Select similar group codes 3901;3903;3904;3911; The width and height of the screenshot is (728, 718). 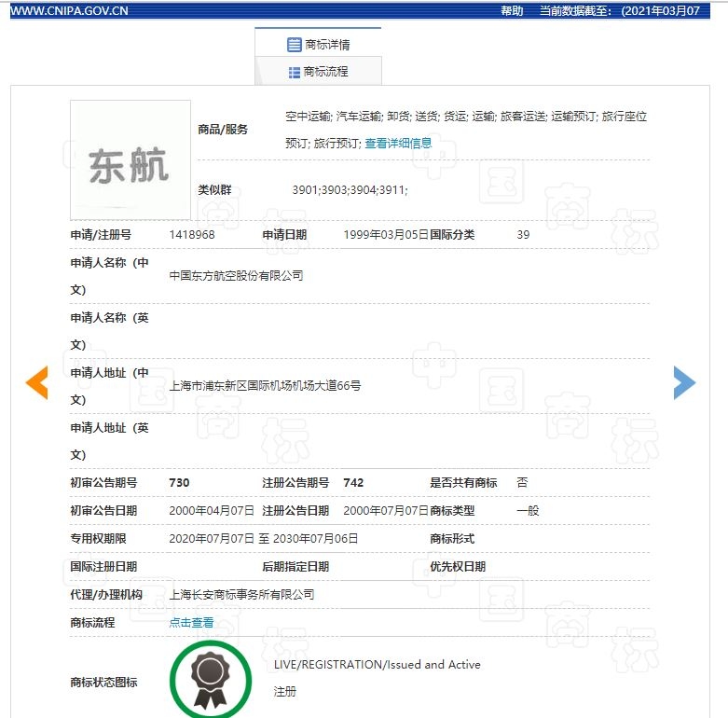pyautogui.click(x=350, y=190)
